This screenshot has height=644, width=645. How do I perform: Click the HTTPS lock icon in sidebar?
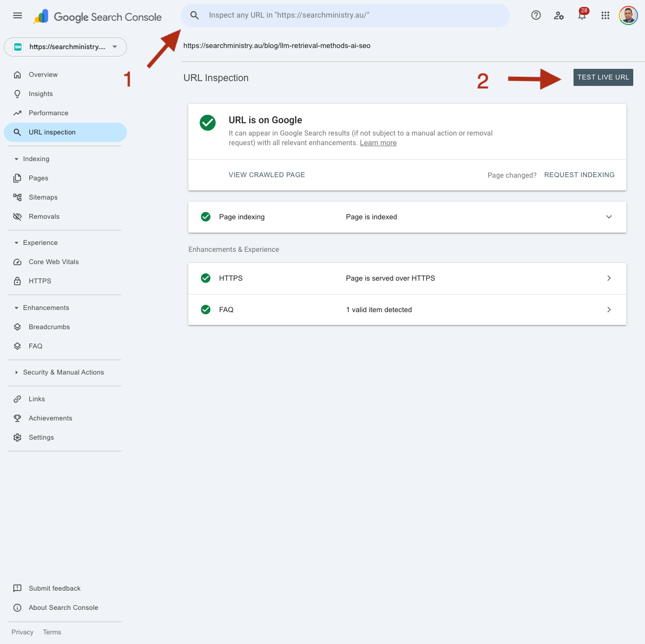point(18,281)
